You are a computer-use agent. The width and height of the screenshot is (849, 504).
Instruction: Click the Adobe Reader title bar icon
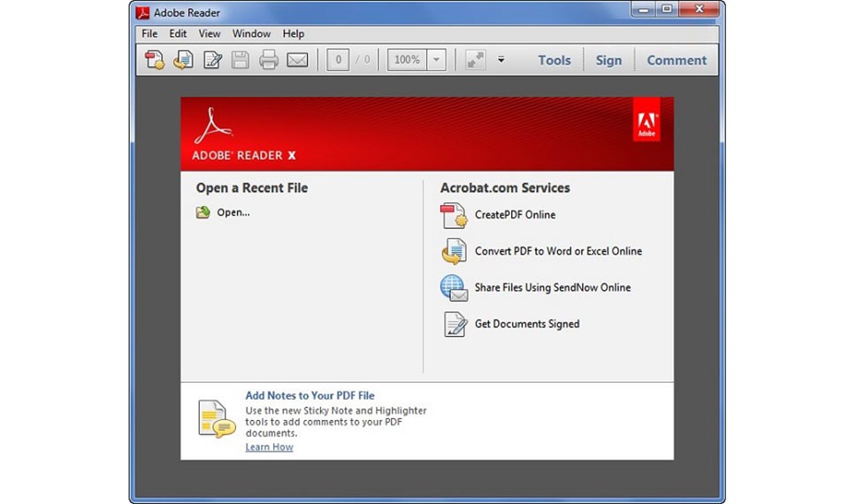pyautogui.click(x=143, y=11)
